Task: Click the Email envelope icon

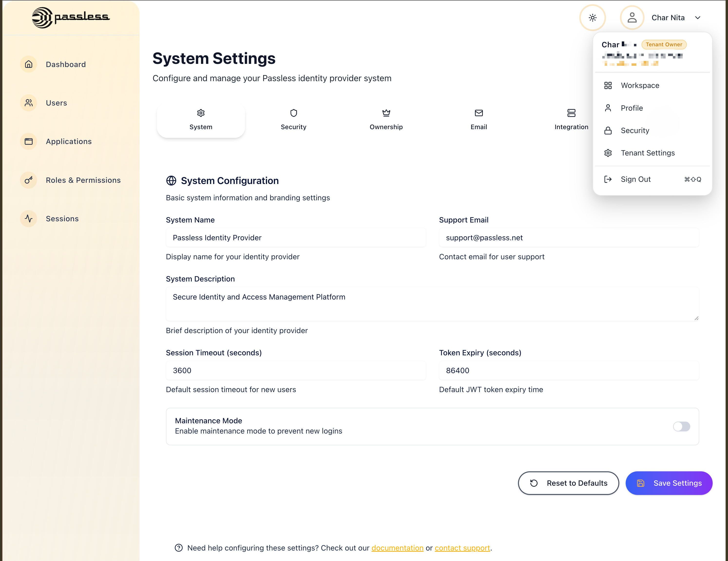Action: [479, 113]
